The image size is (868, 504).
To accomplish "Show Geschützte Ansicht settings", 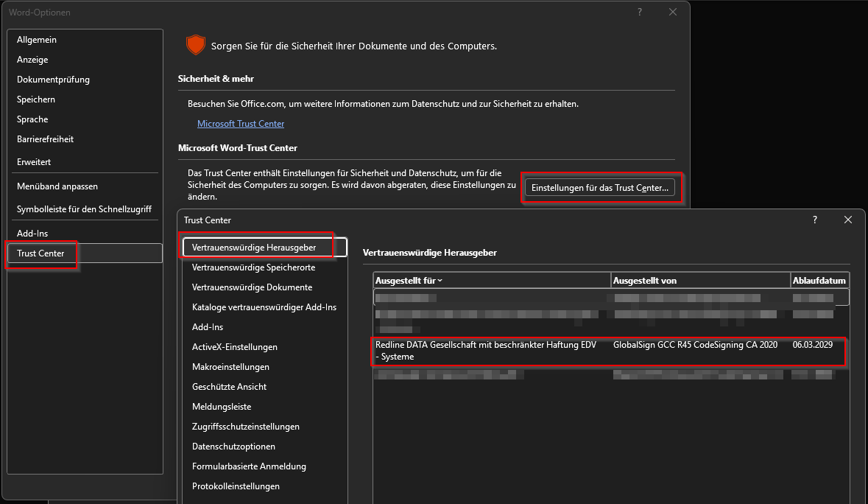I will [229, 387].
